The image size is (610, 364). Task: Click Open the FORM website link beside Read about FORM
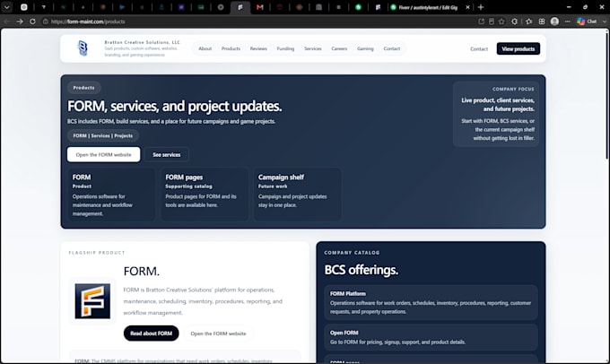pyautogui.click(x=218, y=334)
